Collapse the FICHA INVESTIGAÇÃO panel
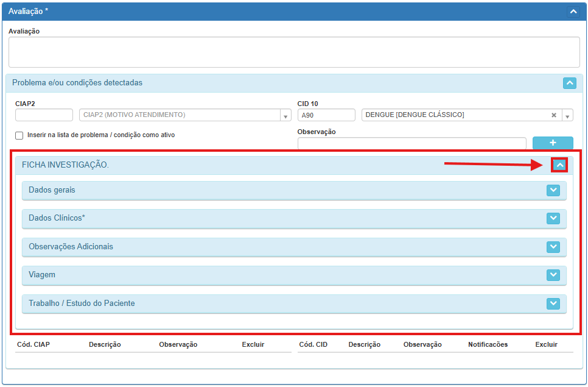 pos(559,165)
